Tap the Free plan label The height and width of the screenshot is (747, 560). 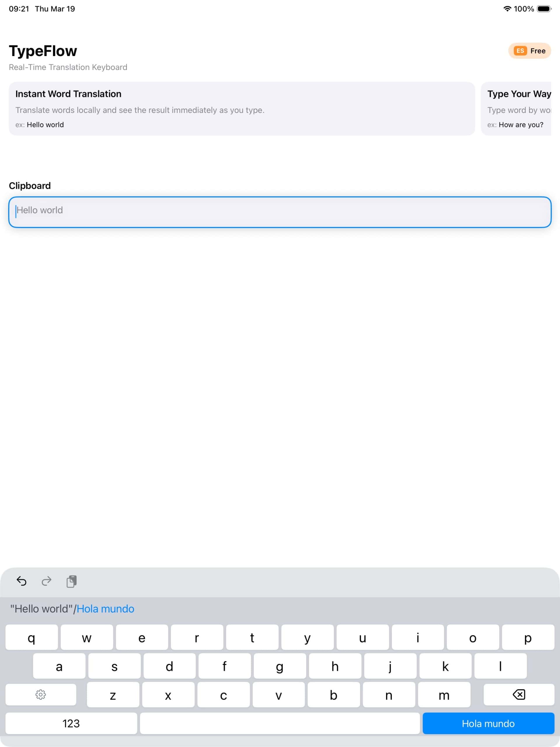(538, 51)
